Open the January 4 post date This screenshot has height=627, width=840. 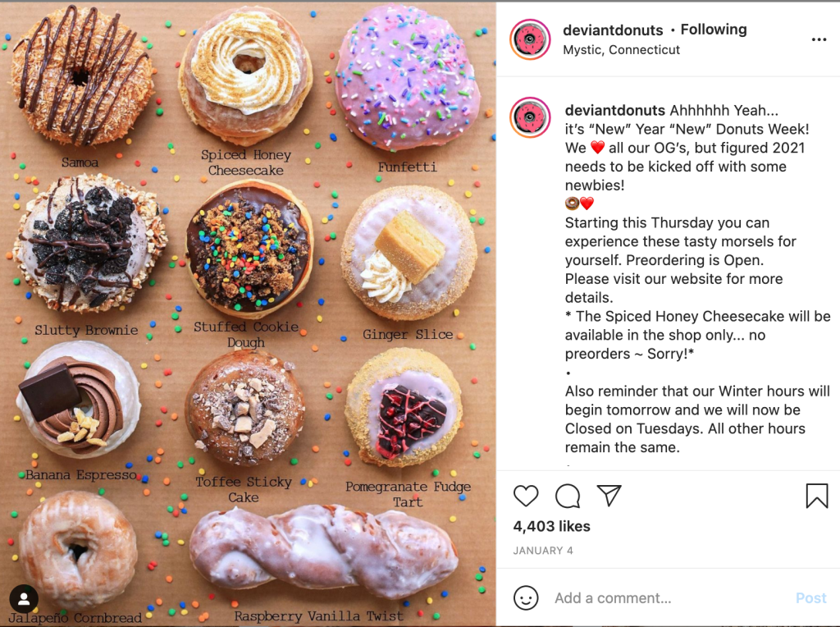pos(543,551)
